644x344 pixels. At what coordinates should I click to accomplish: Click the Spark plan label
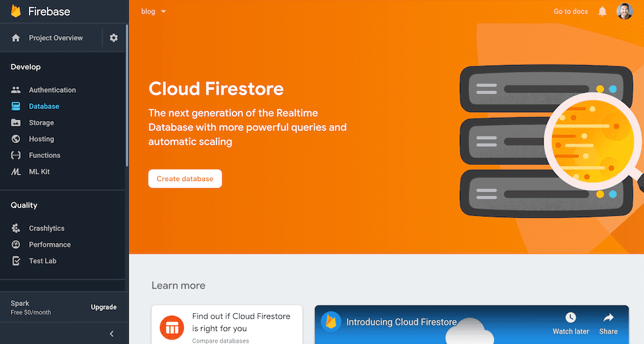click(x=20, y=303)
